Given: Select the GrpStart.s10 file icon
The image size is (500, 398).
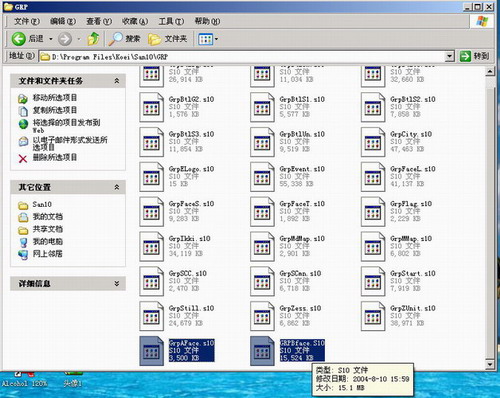Looking at the screenshot, I should click(x=373, y=282).
